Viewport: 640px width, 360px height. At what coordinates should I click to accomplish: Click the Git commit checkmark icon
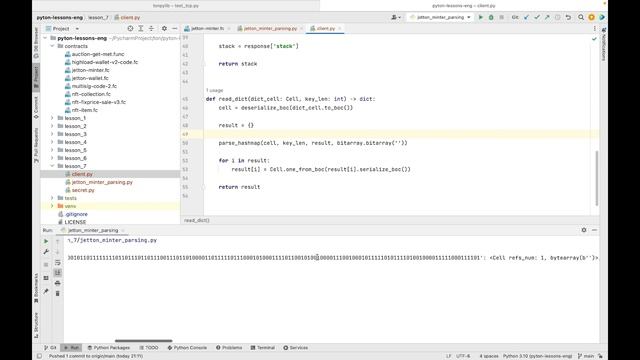point(537,17)
